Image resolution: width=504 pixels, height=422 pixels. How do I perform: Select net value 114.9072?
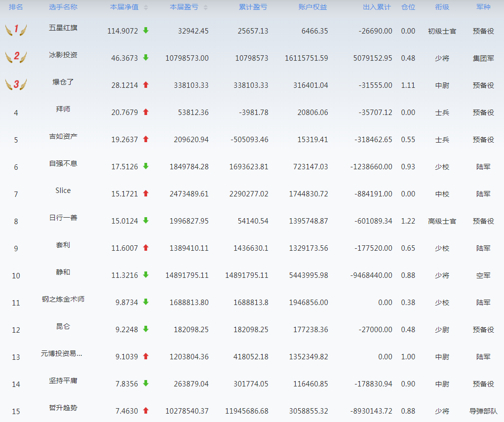122,31
